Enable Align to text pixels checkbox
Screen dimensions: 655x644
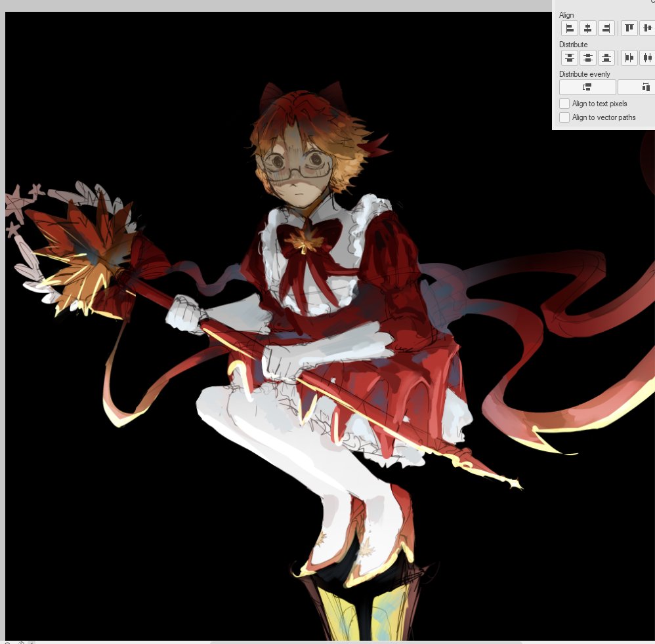pos(564,104)
